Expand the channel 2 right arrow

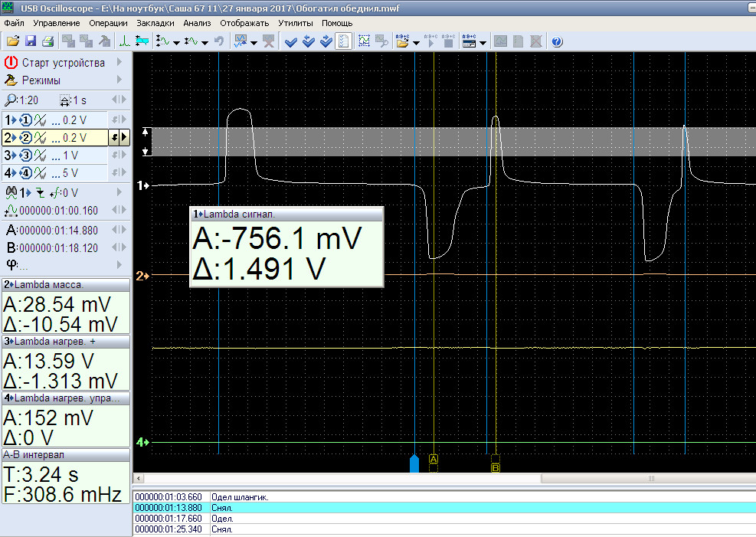(124, 138)
